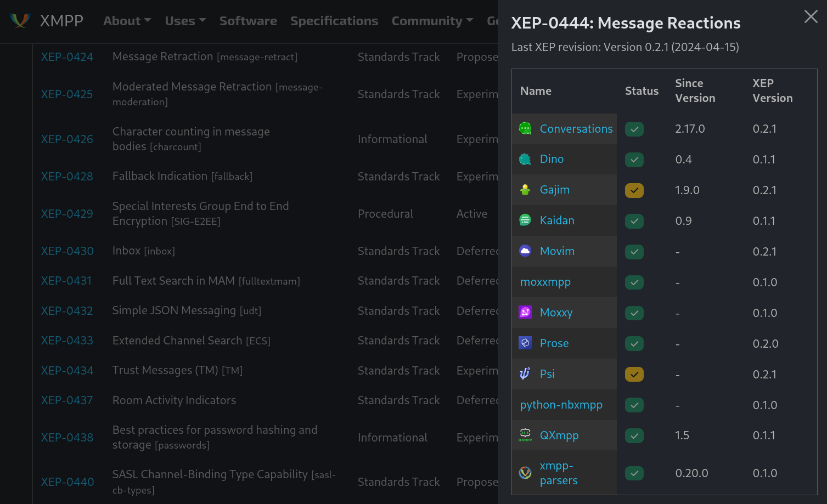Image resolution: width=827 pixels, height=504 pixels.
Task: Open the XEP-0430 Inbox specification
Action: [67, 251]
